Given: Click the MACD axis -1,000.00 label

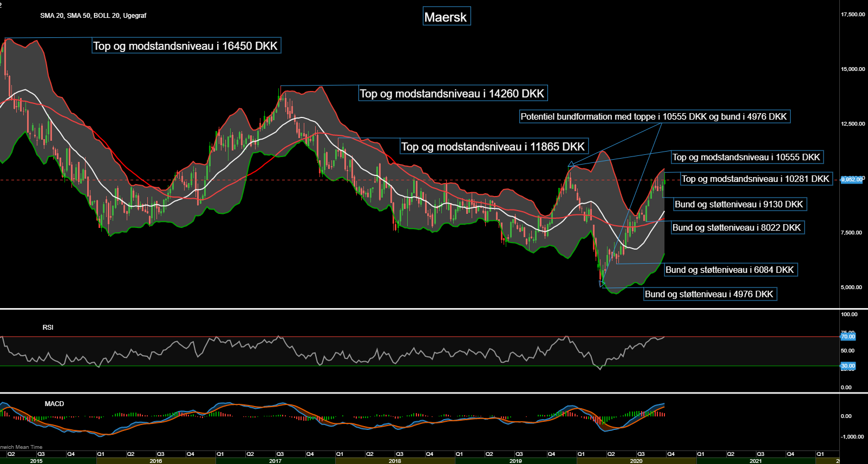Looking at the screenshot, I should pos(852,437).
